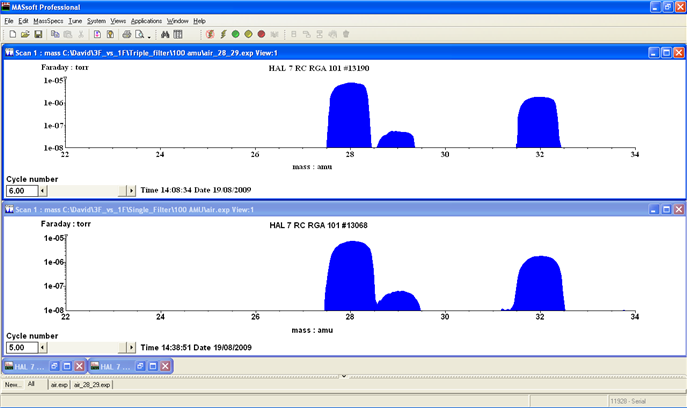Click the Open folder toolbar icon
687x412 pixels.
[x=24, y=34]
